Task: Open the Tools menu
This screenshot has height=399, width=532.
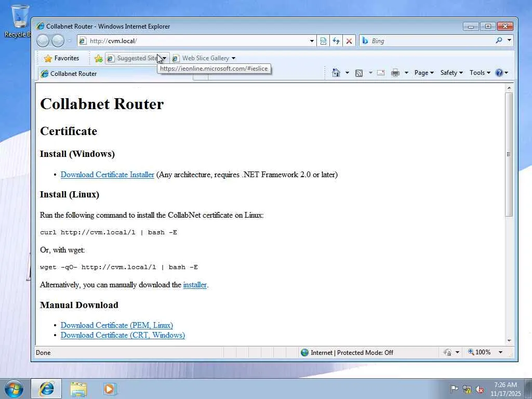Action: [x=480, y=73]
